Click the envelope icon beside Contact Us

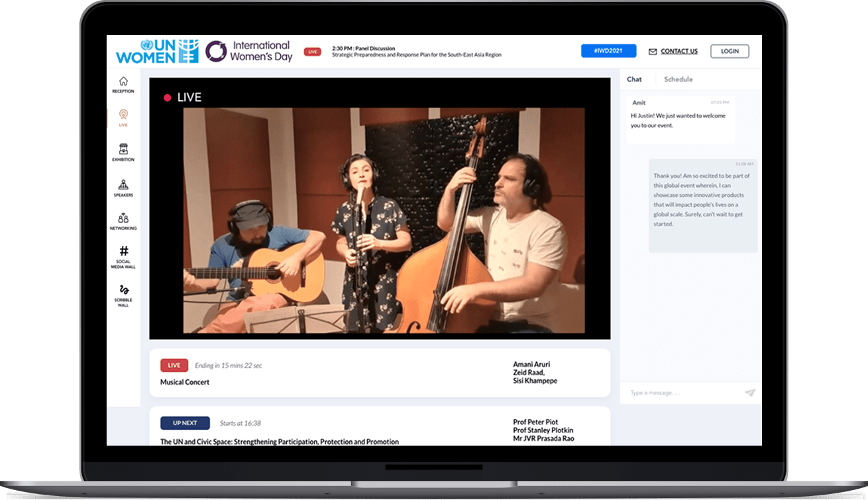point(653,52)
